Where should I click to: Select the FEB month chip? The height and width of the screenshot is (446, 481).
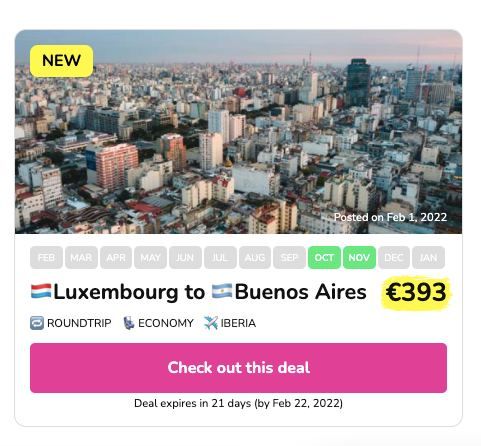[46, 257]
